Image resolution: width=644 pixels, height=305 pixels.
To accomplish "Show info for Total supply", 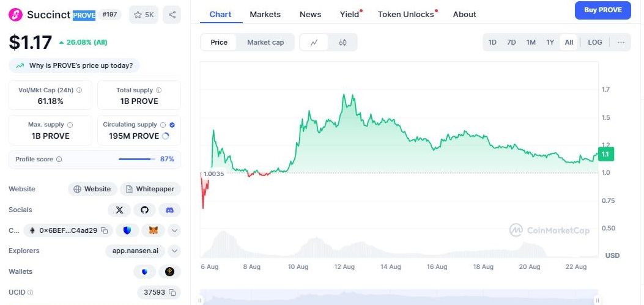I will pyautogui.click(x=158, y=90).
